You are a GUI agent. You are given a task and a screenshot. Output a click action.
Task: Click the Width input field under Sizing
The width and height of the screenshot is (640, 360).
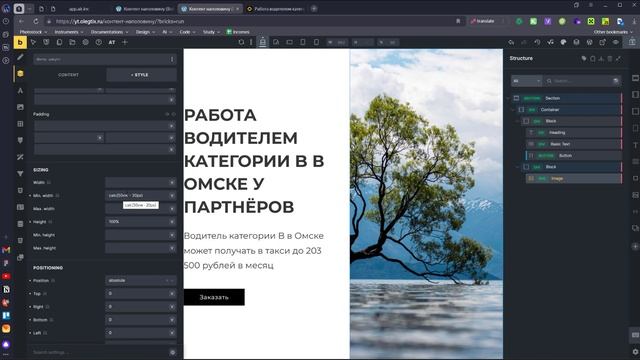(x=141, y=182)
